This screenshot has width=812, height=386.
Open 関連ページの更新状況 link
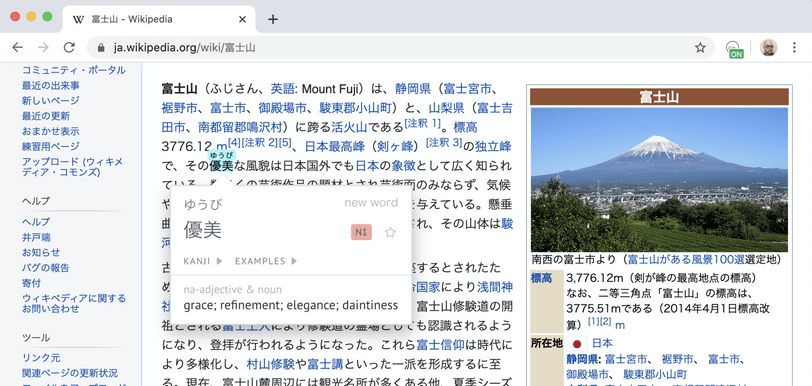point(69,373)
